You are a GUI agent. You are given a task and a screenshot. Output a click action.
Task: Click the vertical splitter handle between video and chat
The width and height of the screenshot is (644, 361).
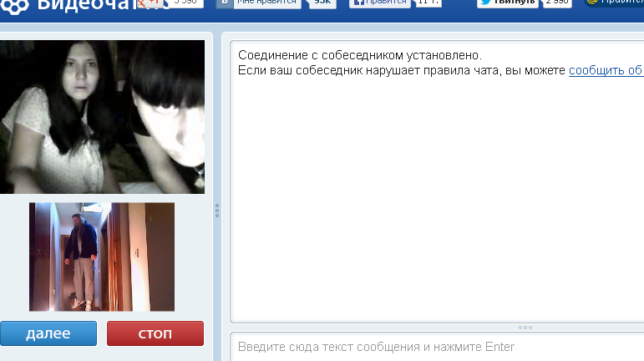(x=217, y=211)
